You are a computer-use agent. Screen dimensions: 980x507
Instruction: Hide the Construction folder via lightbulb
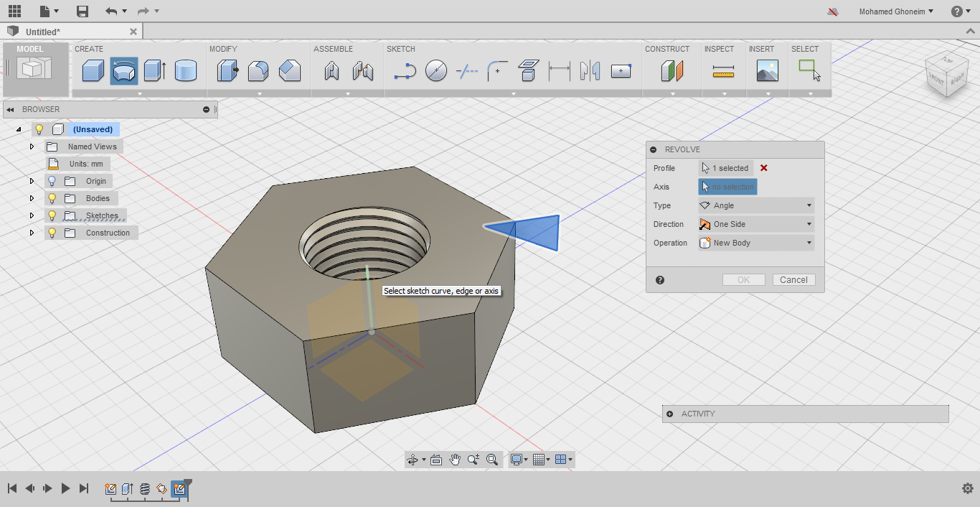(x=52, y=233)
